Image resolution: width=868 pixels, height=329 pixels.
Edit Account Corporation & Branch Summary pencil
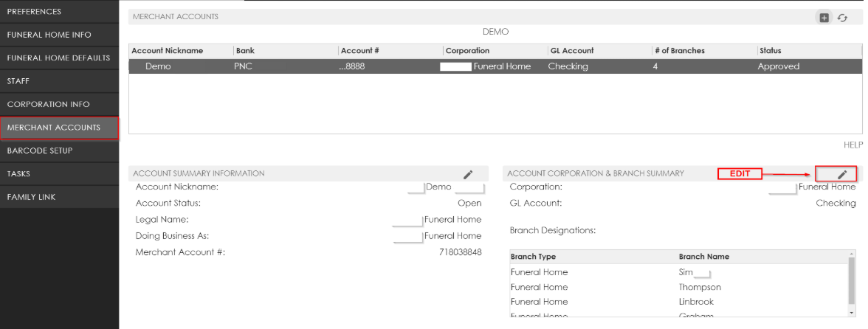point(842,174)
